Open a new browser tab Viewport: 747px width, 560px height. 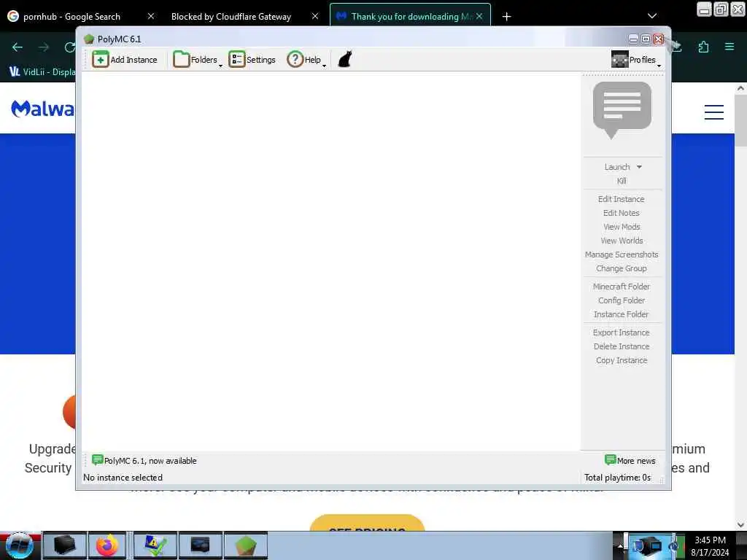click(506, 17)
